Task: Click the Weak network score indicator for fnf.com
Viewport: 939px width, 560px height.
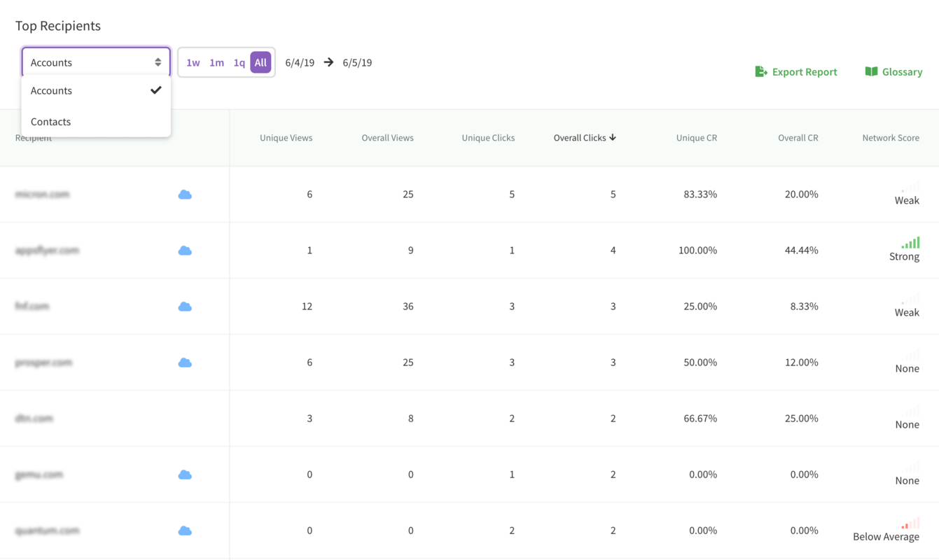Action: [907, 307]
